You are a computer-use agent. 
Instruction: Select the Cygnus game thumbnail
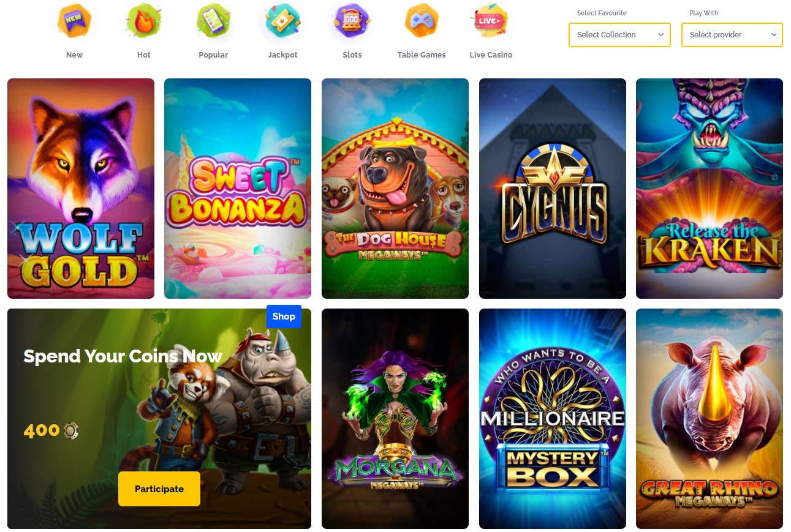click(x=553, y=189)
